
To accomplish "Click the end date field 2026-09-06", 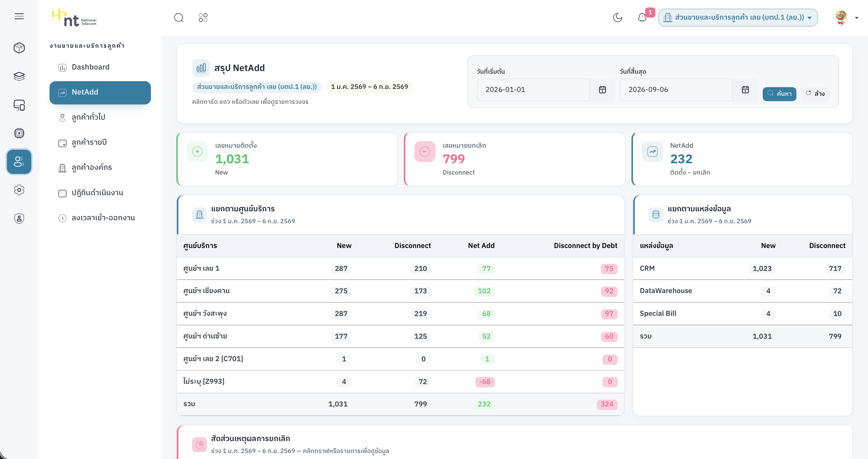I will point(676,90).
